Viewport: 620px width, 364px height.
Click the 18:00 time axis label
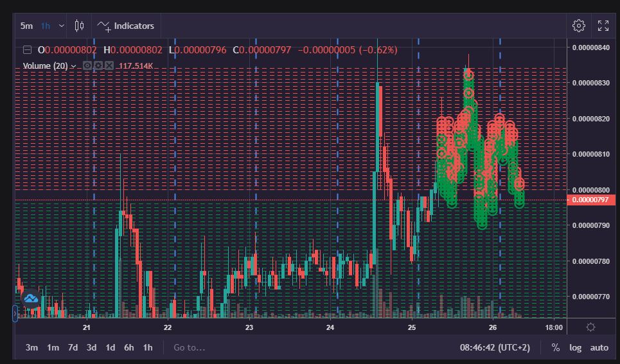[554, 327]
